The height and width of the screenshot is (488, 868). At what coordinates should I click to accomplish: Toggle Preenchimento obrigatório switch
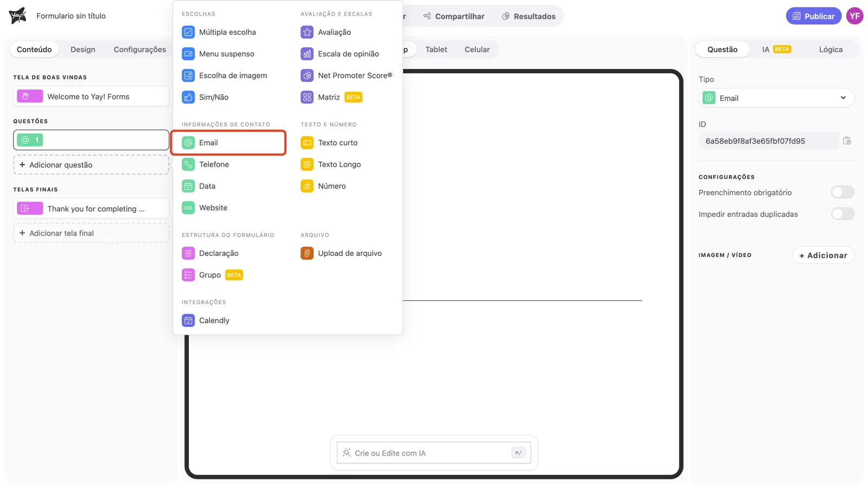coord(843,192)
